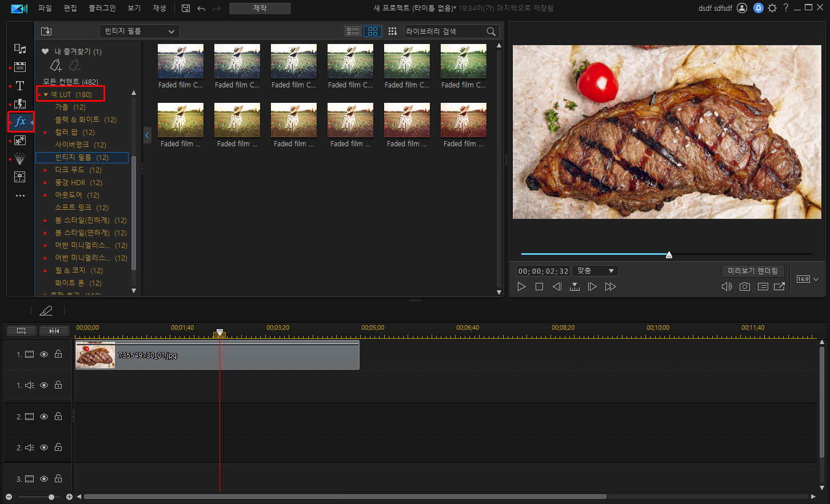830x504 pixels.
Task: Open the notification bell icon
Action: (x=759, y=8)
